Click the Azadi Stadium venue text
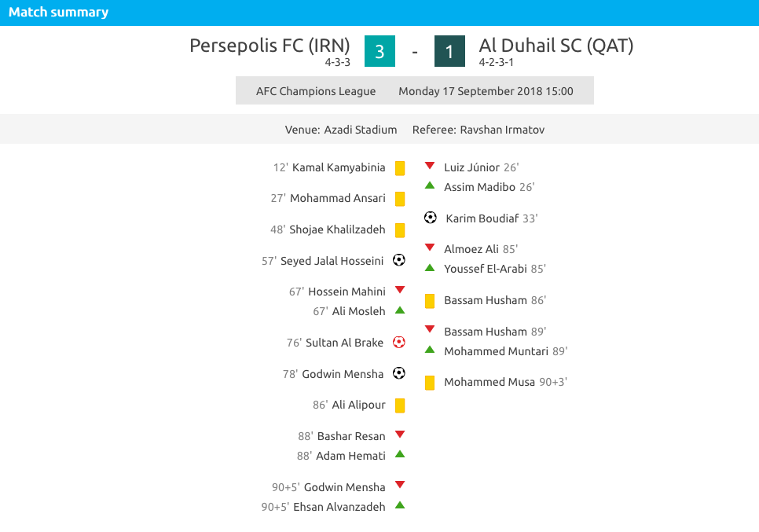Viewport: 759px width, 532px height. pyautogui.click(x=360, y=130)
